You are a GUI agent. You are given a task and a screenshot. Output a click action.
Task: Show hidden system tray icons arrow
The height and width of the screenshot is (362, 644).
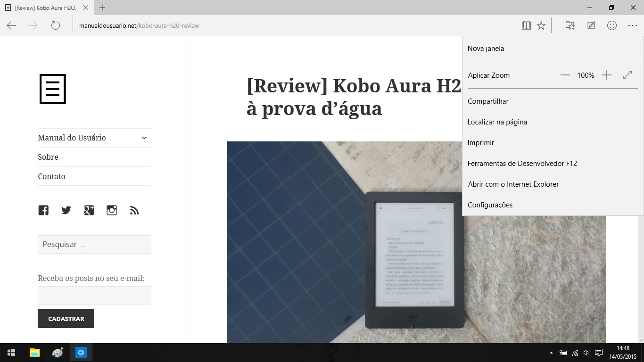551,353
